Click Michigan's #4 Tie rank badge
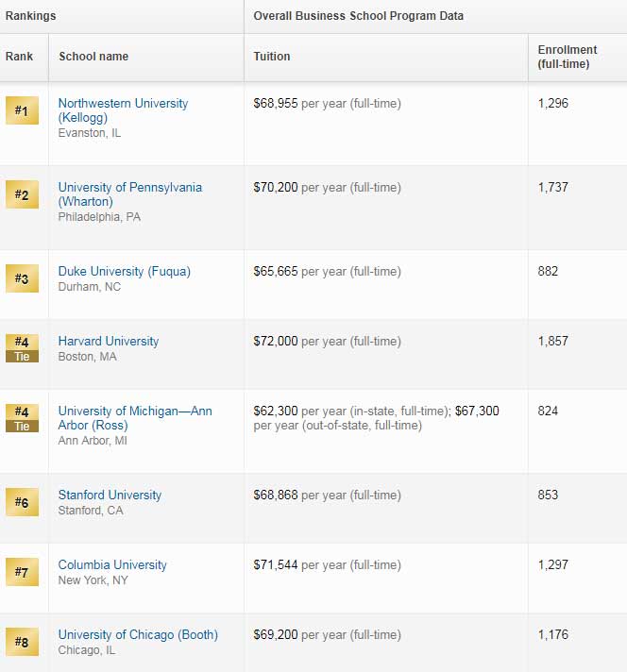This screenshot has height=672, width=627. [22, 417]
